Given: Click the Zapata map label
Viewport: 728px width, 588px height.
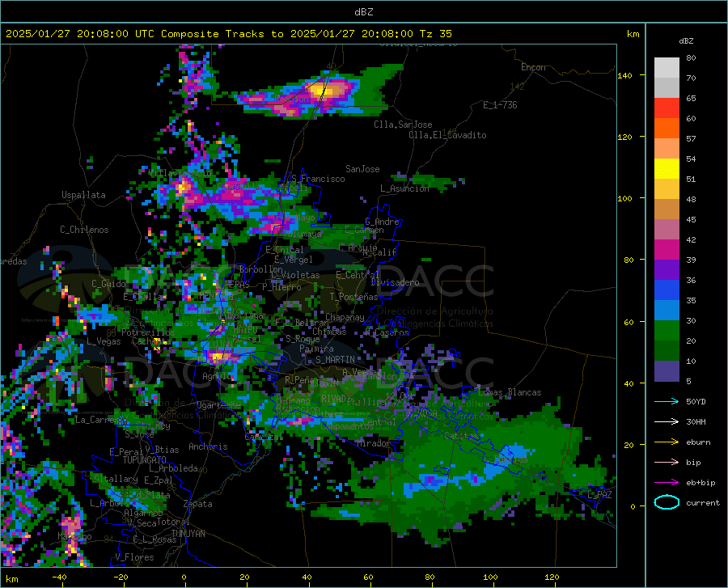Looking at the screenshot, I should pos(198,504).
